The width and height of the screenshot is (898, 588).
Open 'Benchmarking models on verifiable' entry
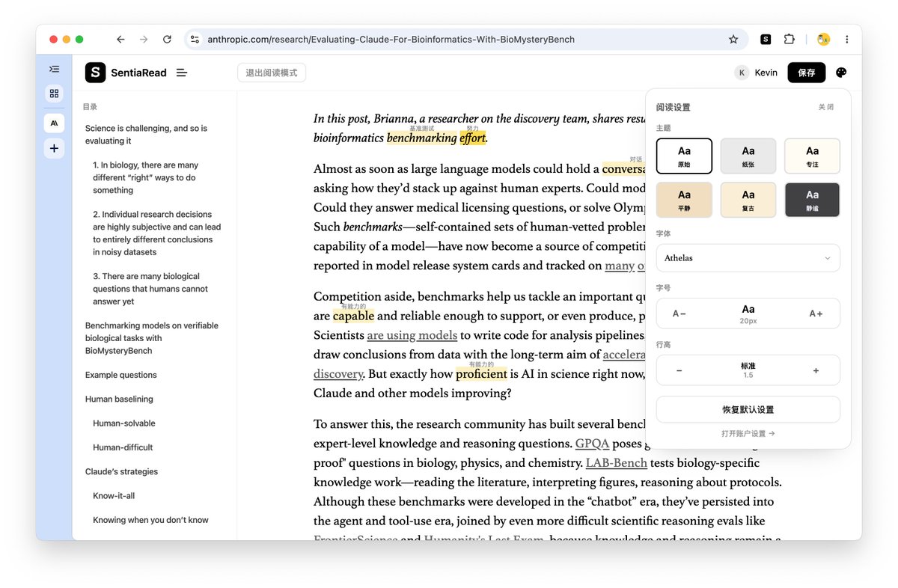[x=152, y=338]
